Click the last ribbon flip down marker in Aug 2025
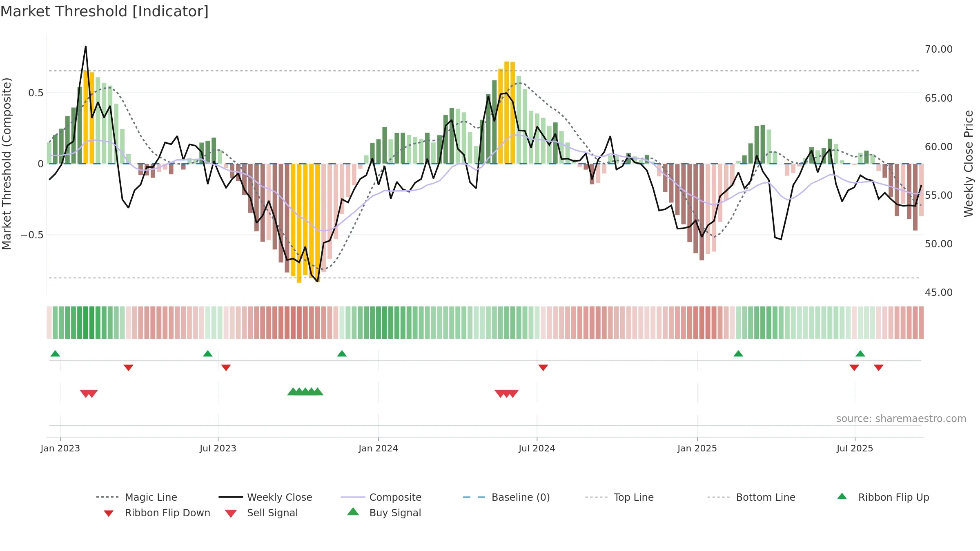The width and height of the screenshot is (980, 551). click(x=879, y=368)
